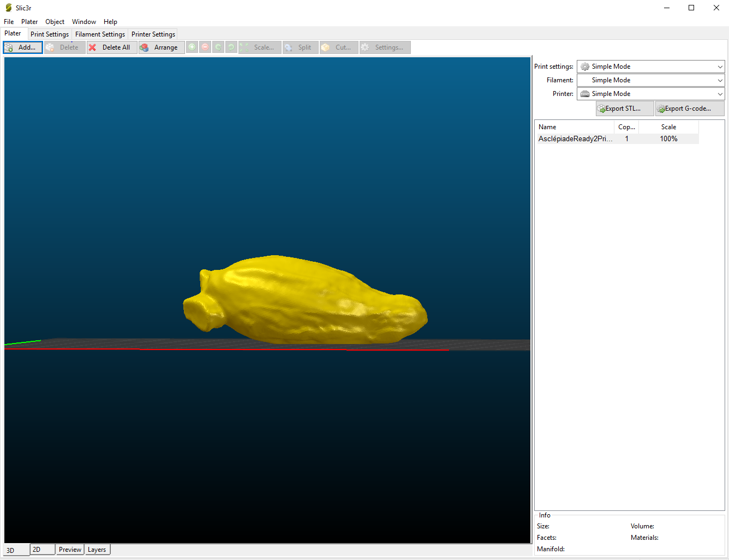Image resolution: width=729 pixels, height=560 pixels.
Task: Open the Plater menu
Action: click(29, 22)
